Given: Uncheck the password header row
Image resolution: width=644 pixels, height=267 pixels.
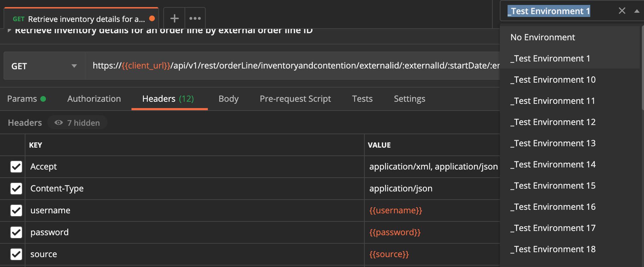Looking at the screenshot, I should tap(16, 232).
